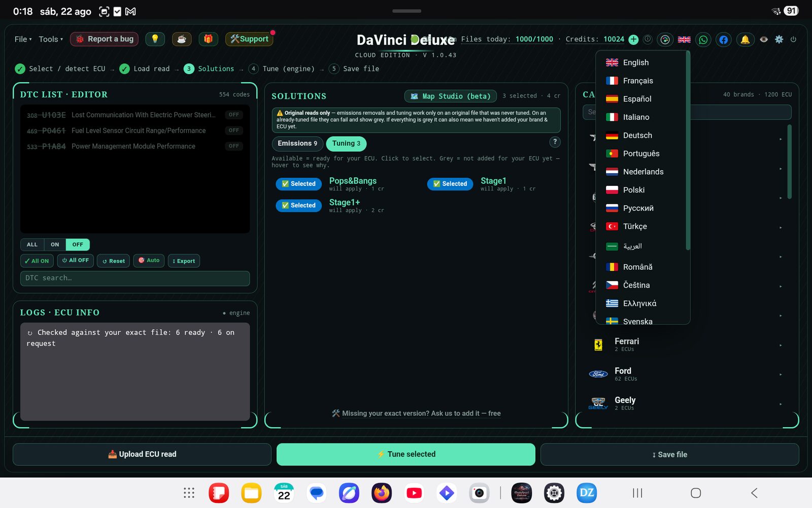
Task: Click the Ford brand logo
Action: pos(598,374)
